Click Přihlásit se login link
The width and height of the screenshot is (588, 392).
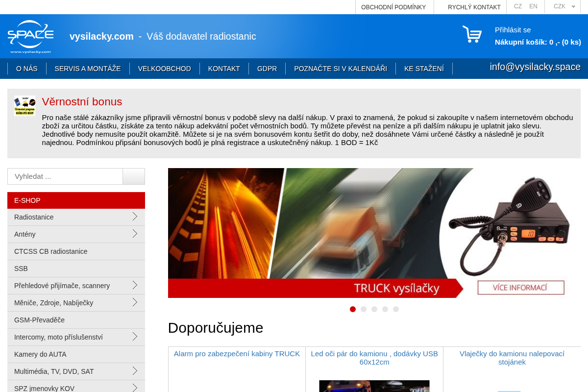(513, 29)
